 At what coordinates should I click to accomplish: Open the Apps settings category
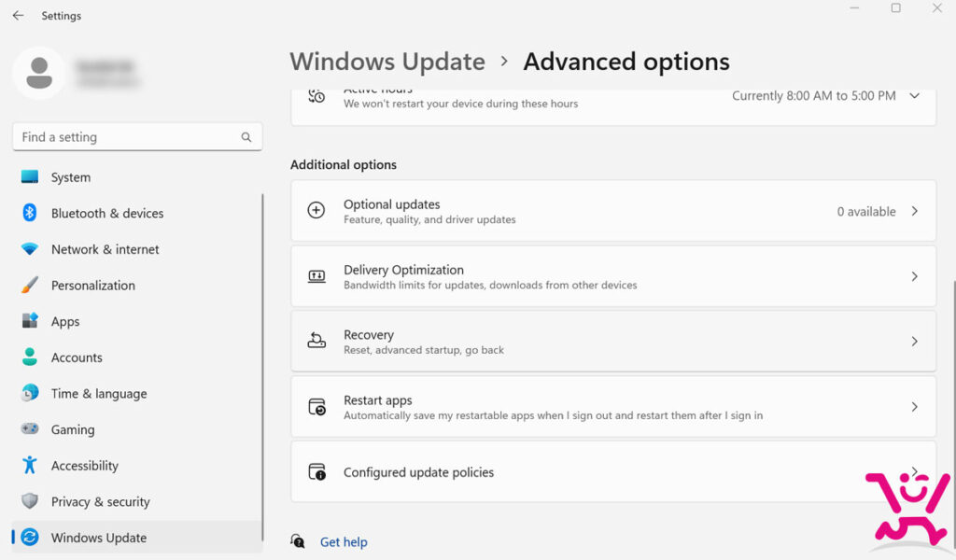[x=136, y=321]
